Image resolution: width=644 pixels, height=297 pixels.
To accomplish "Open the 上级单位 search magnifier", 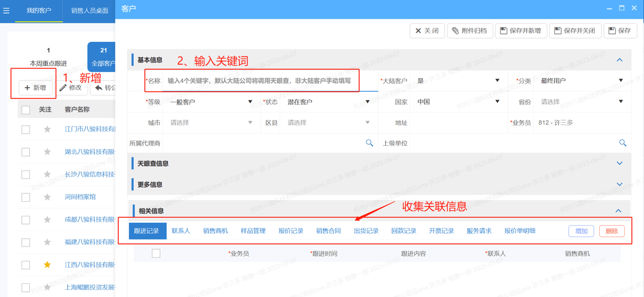I will pos(623,143).
